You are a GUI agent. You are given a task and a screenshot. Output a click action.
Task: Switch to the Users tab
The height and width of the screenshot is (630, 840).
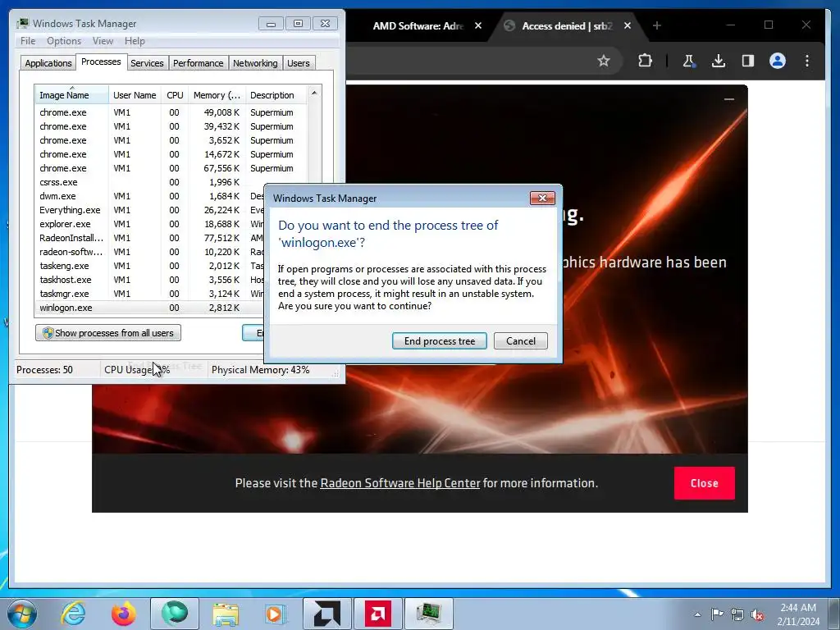[298, 63]
